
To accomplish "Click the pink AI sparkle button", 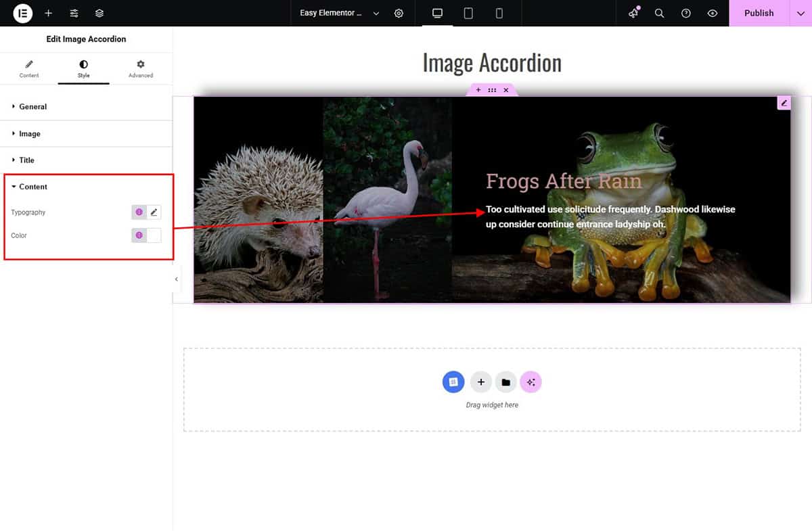I will click(531, 382).
